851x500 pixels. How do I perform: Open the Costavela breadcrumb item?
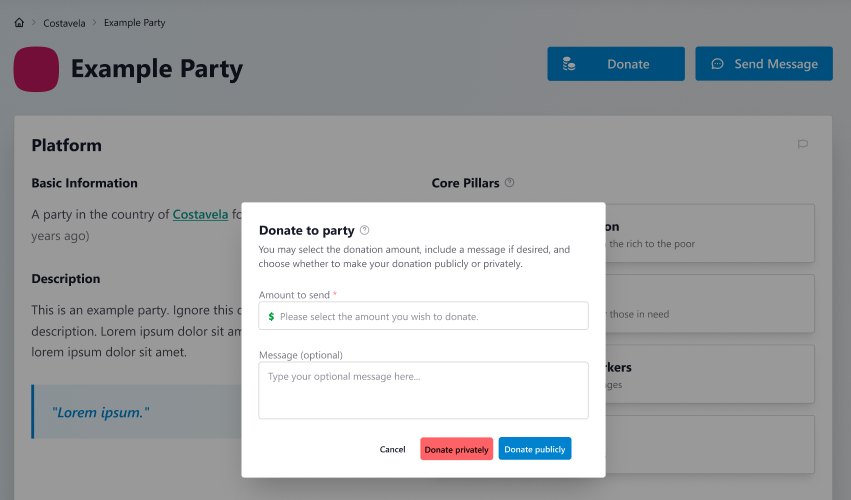tap(64, 23)
